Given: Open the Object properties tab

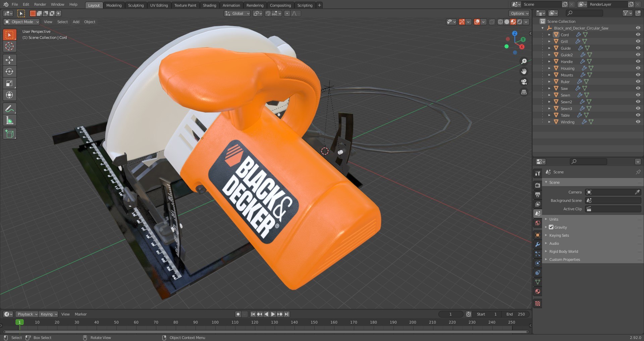Looking at the screenshot, I should pos(538,235).
